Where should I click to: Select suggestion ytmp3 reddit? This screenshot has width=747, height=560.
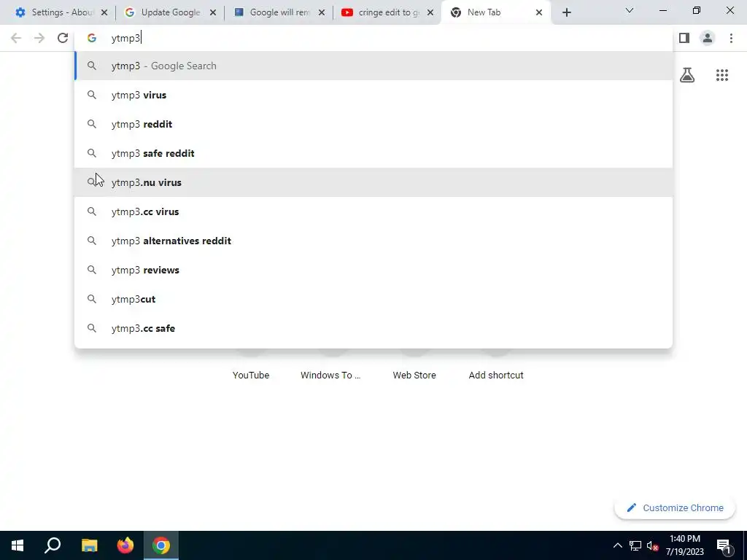coord(373,124)
